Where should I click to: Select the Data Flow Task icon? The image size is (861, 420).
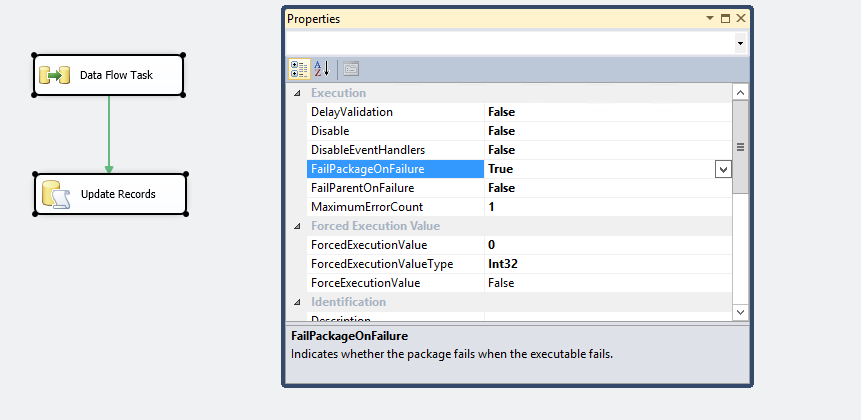(55, 75)
